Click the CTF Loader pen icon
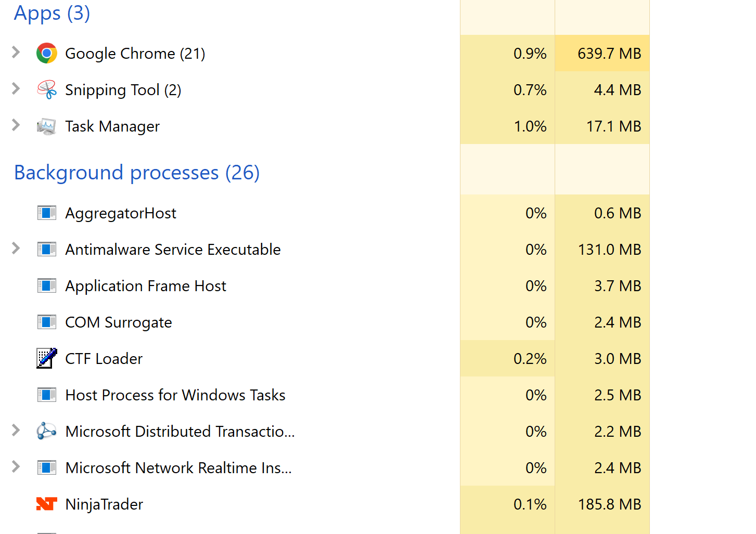Screen dimensions: 756x534 (x=47, y=358)
